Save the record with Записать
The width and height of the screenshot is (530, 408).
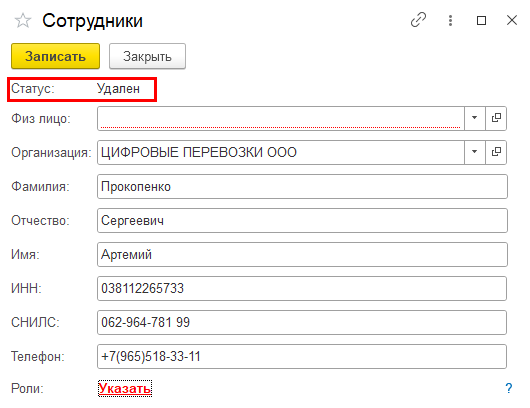click(55, 56)
